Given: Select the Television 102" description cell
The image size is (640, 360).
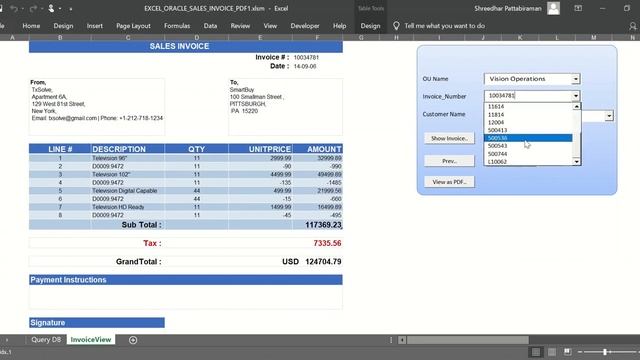Looking at the screenshot, I should click(128, 174).
